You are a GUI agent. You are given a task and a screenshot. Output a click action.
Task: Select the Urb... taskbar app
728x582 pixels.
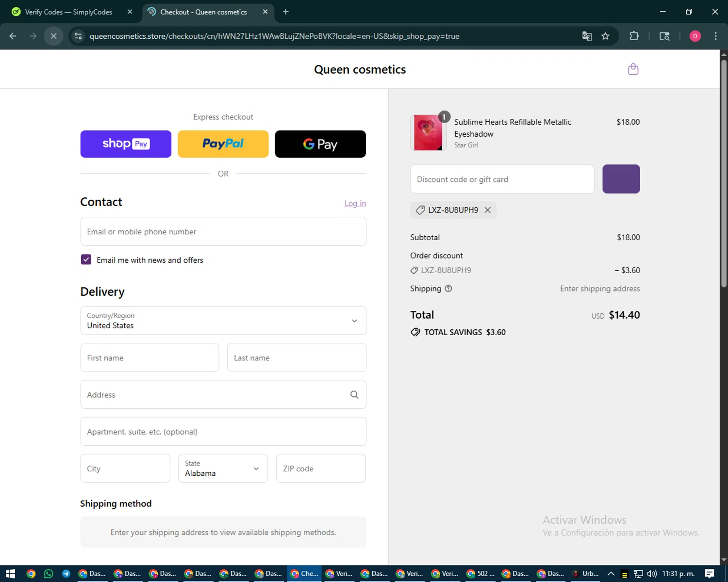coord(585,574)
